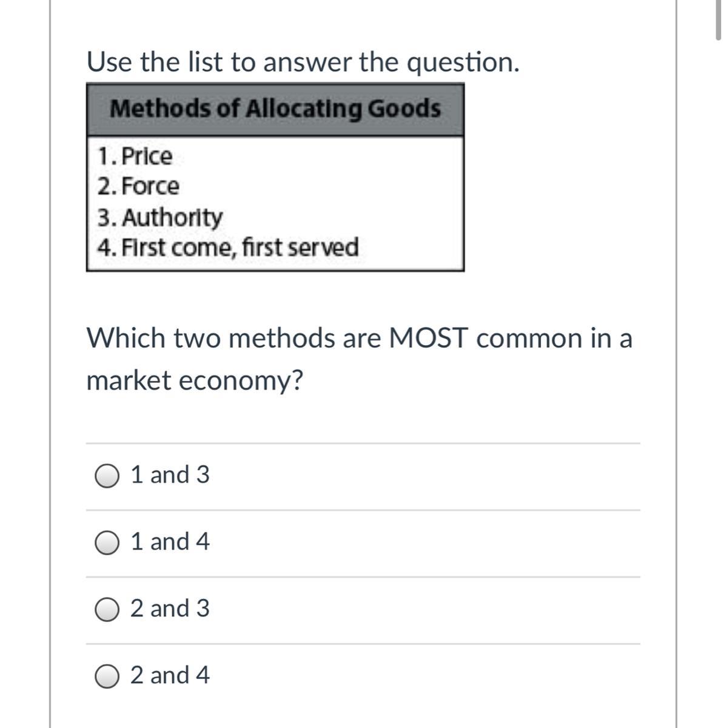Click the word "Goods" in table header
Viewport: 727px width, 728px height.
coord(404,109)
